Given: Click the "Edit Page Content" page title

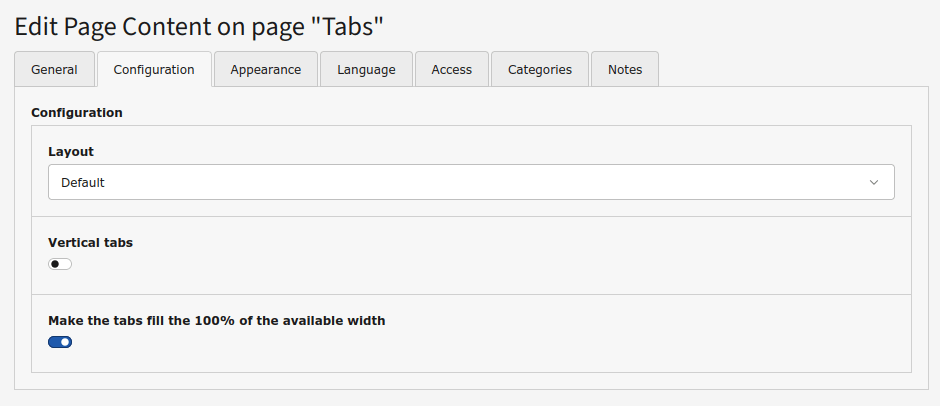Looking at the screenshot, I should [199, 25].
